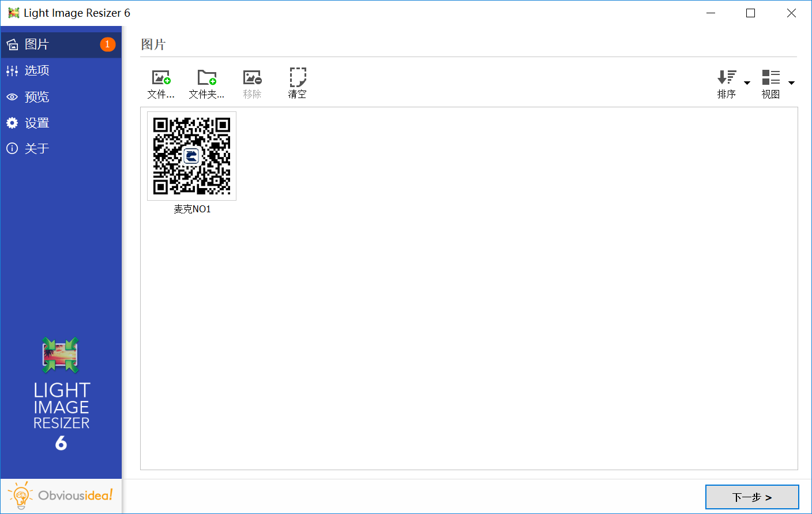This screenshot has height=514, width=812.
Task: Click the orange image count badge
Action: coord(107,44)
